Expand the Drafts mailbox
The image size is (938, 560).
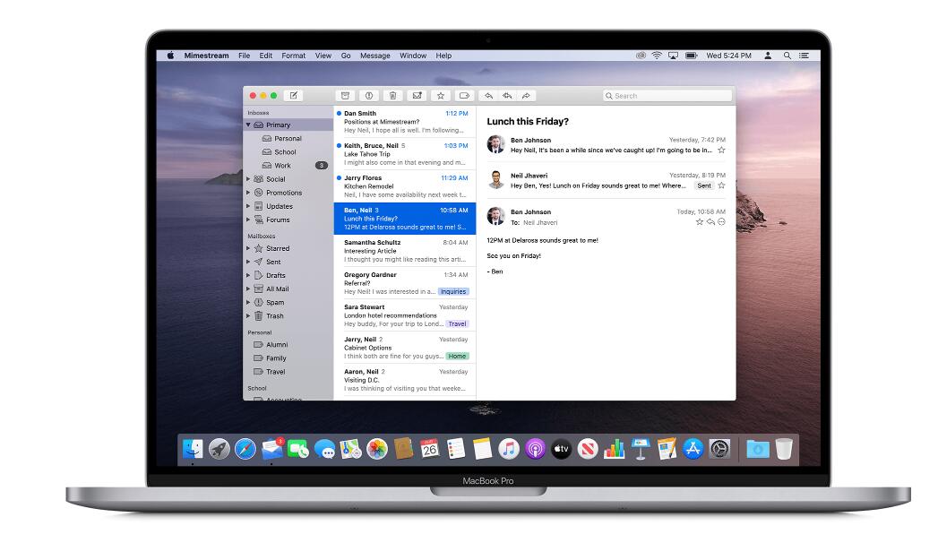[x=248, y=275]
